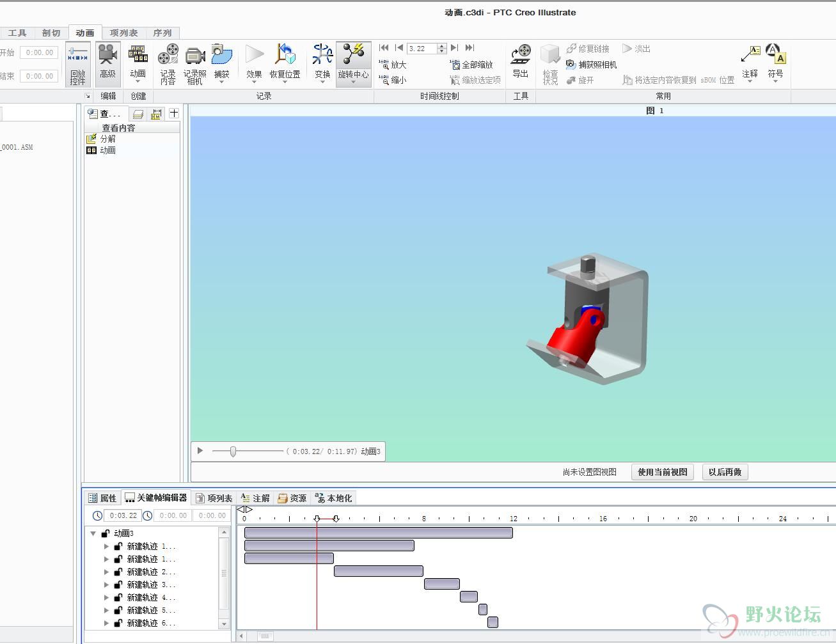Jump to the timeline start with the rewind icon
The width and height of the screenshot is (836, 644).
pyautogui.click(x=384, y=48)
